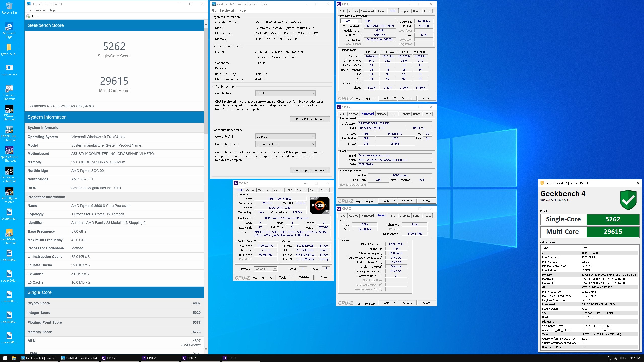Click the Core Speed 4199.02 MHz value
This screenshot has width=644, height=362.
(265, 246)
